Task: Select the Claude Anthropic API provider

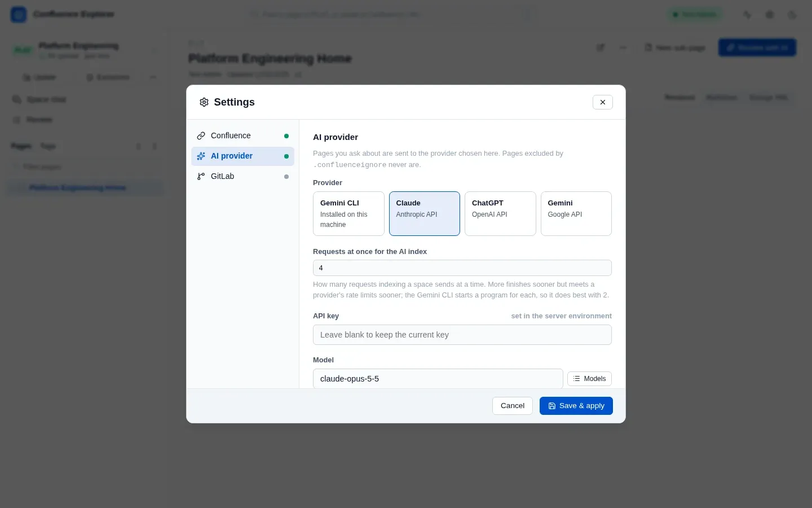Action: pos(424,213)
